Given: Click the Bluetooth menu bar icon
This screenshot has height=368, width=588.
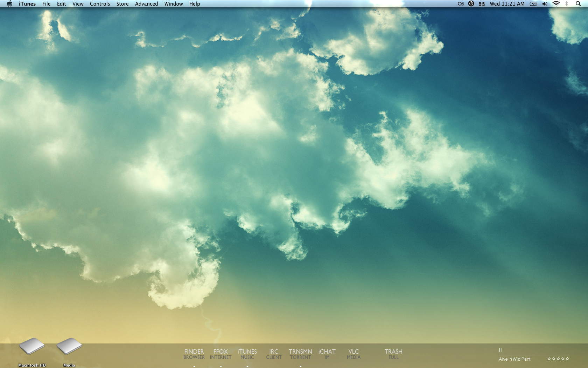Looking at the screenshot, I should coord(567,4).
